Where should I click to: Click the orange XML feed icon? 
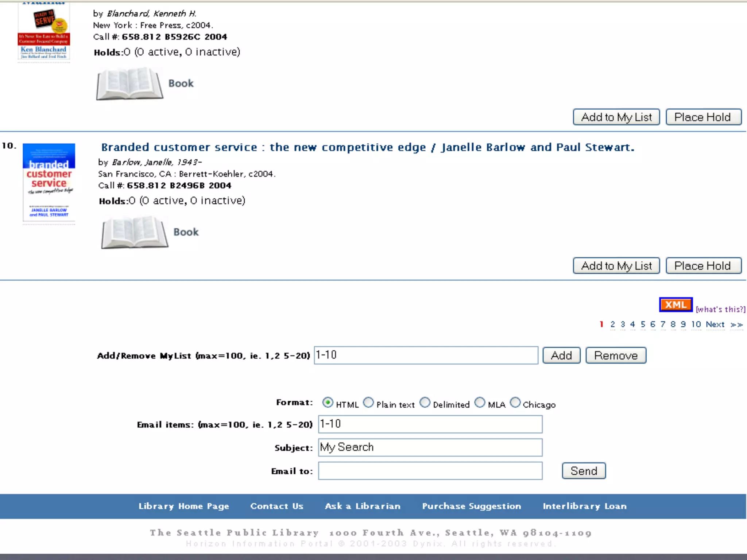(x=675, y=304)
